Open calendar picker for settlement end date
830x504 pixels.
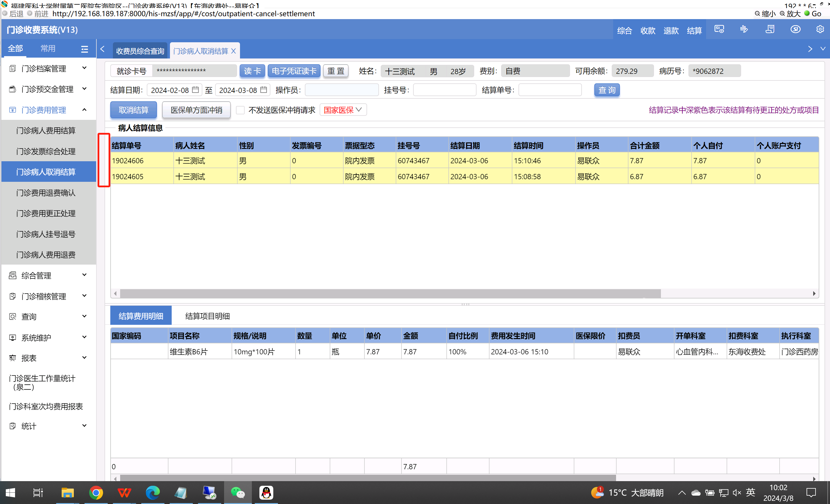point(263,90)
